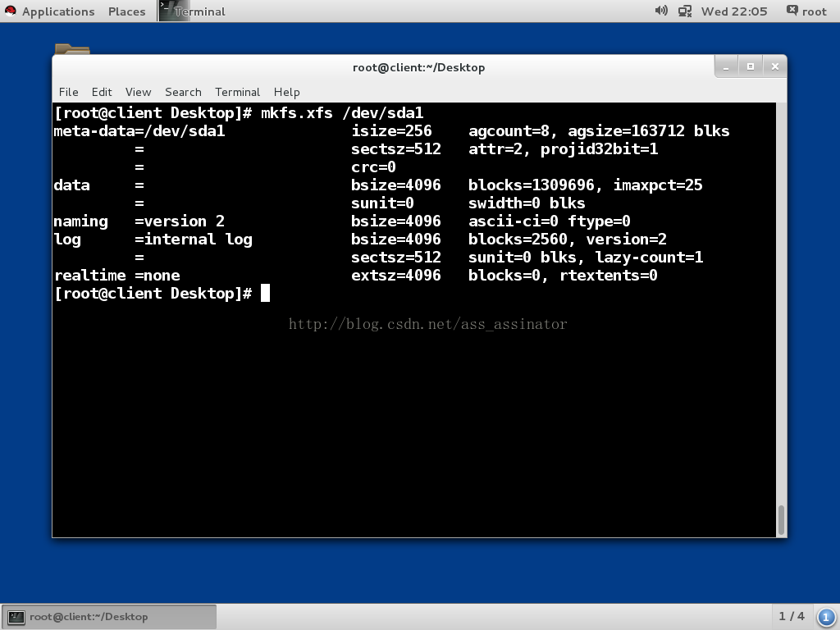Click the desktop folder icon behind terminal
Viewport: 840px width, 630px height.
click(x=72, y=48)
